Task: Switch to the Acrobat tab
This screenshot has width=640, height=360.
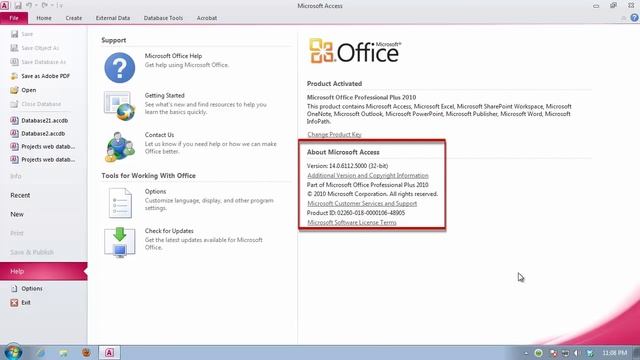Action: coord(207,18)
